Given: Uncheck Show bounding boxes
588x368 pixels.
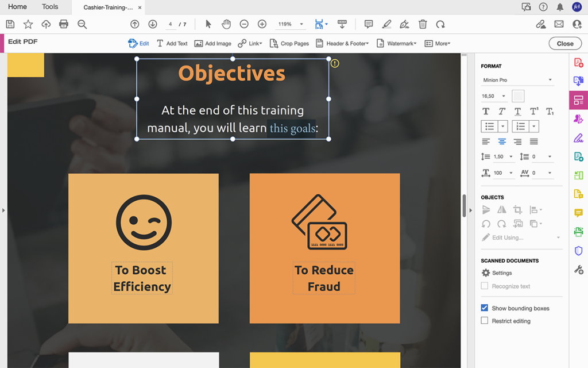Looking at the screenshot, I should coord(485,308).
